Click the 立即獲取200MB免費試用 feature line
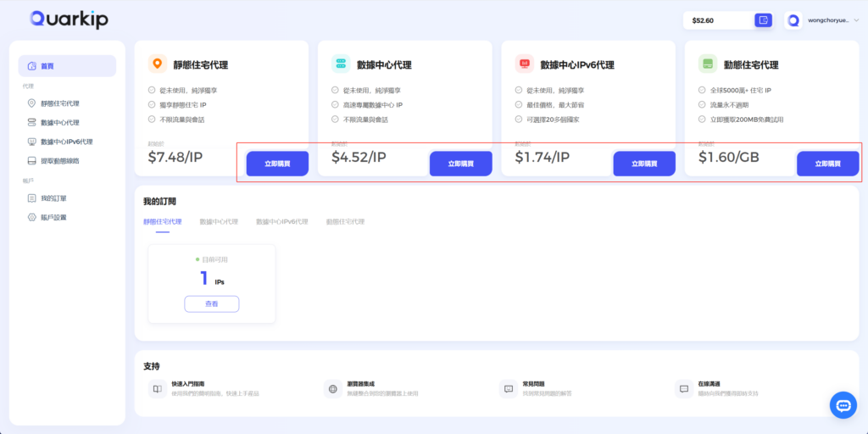Screen dimensions: 868x434 coord(747,119)
